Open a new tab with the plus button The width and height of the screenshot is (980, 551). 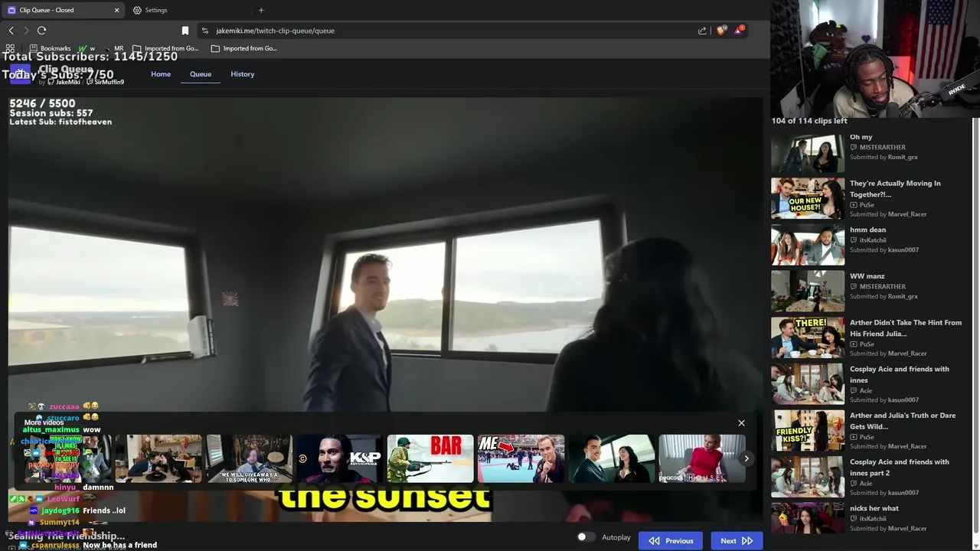tap(261, 10)
